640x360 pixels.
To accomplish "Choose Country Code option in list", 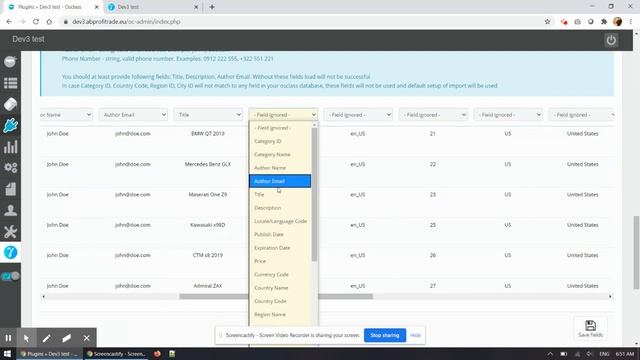I will coord(280,301).
